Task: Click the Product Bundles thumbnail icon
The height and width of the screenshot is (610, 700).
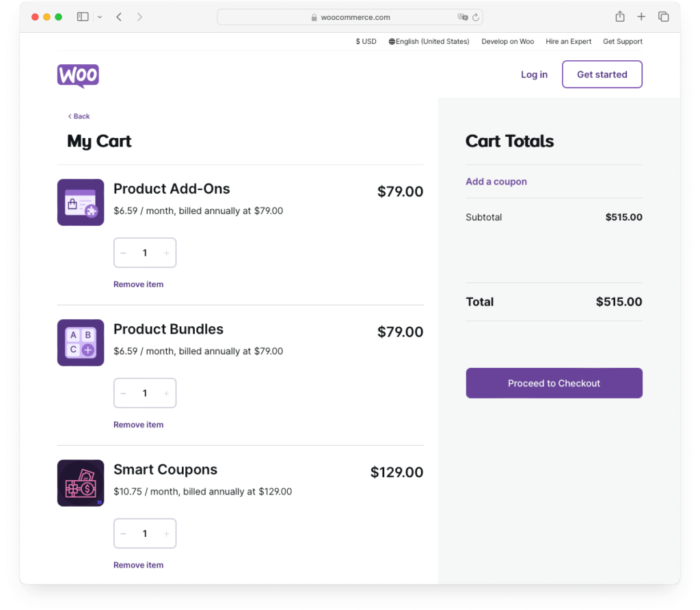Action: coord(81,343)
